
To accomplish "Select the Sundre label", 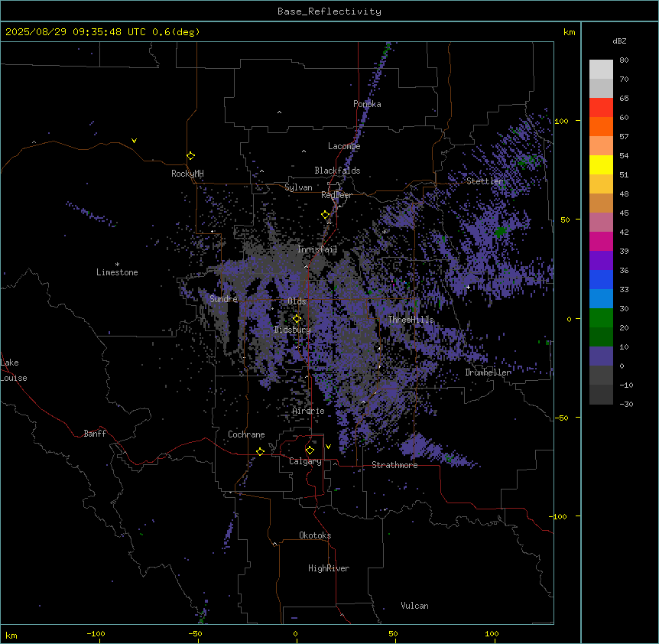I will pos(223,299).
